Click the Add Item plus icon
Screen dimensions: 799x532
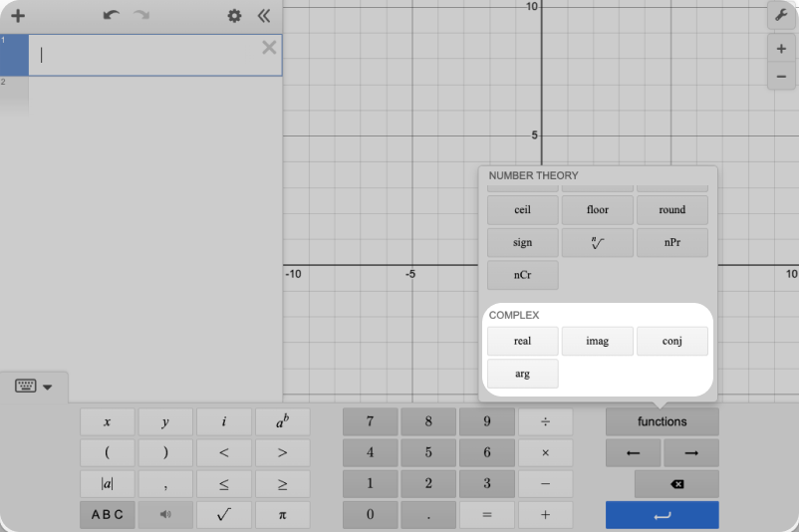(18, 16)
